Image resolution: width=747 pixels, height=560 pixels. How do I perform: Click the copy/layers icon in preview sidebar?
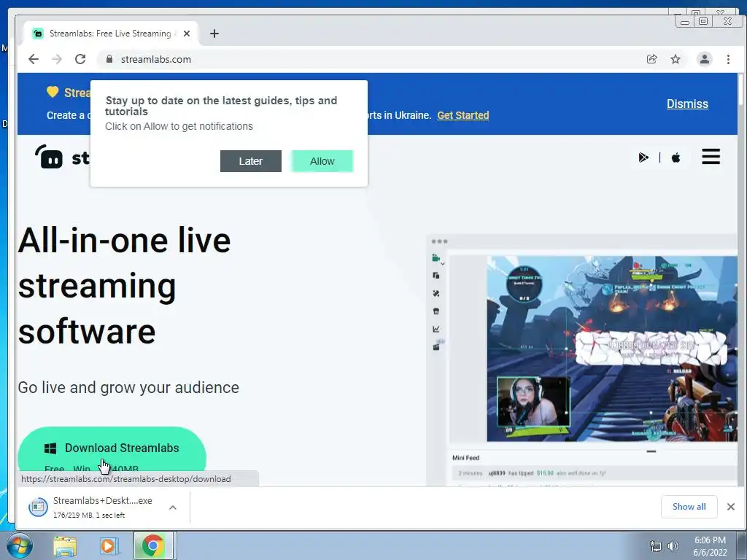(x=436, y=275)
